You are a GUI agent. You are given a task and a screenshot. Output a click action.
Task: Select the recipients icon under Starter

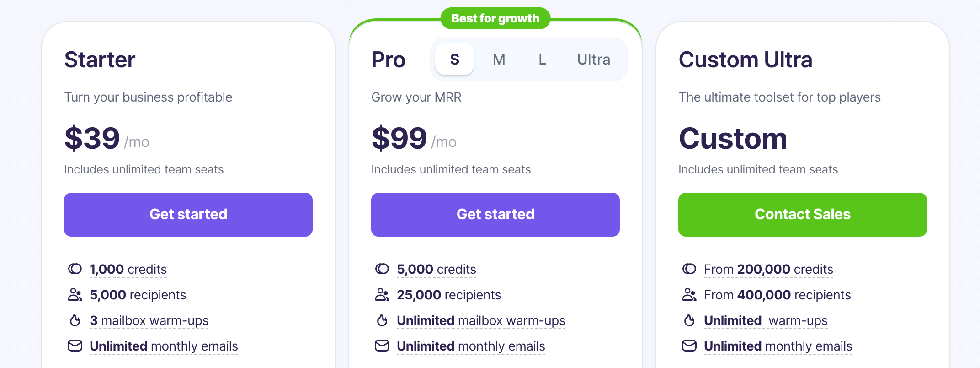75,295
